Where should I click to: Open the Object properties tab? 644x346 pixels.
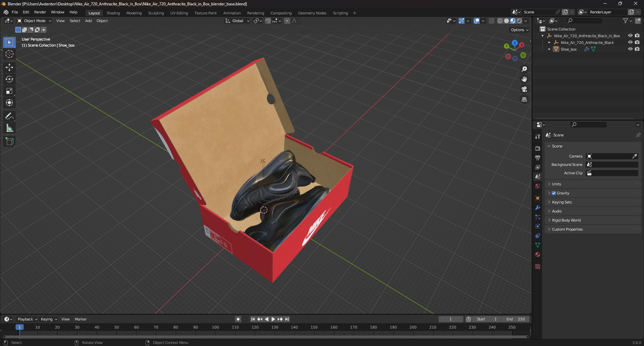click(x=538, y=198)
